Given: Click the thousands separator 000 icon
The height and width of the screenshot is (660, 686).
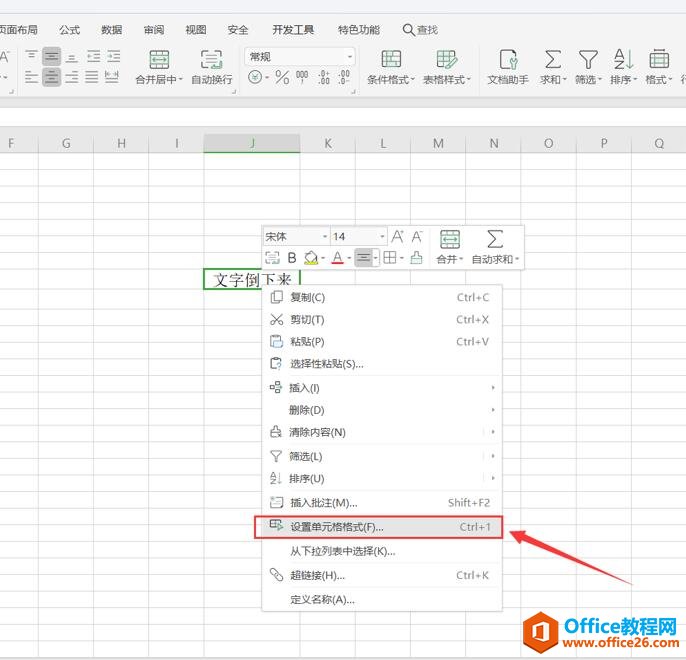Looking at the screenshot, I should [x=302, y=77].
